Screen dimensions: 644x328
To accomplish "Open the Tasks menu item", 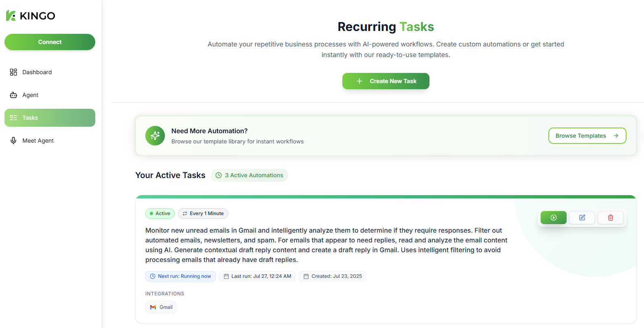I will tap(50, 118).
